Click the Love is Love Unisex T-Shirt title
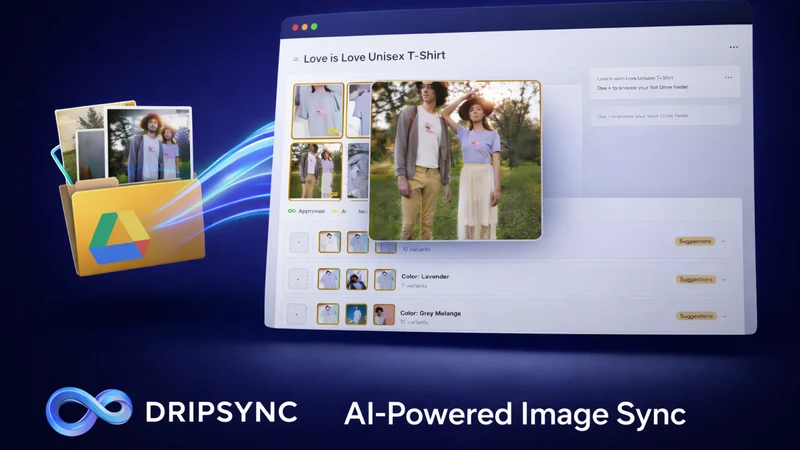This screenshot has height=450, width=800. point(374,57)
